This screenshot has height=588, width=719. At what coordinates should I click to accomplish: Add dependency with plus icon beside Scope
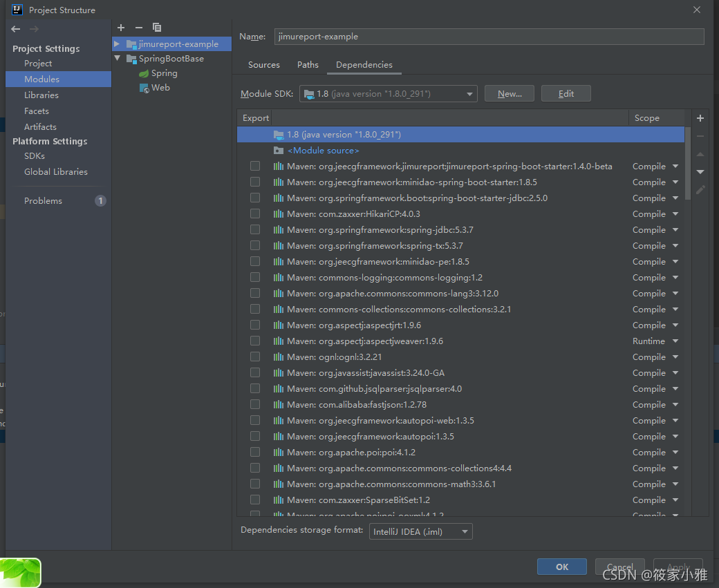pos(700,118)
